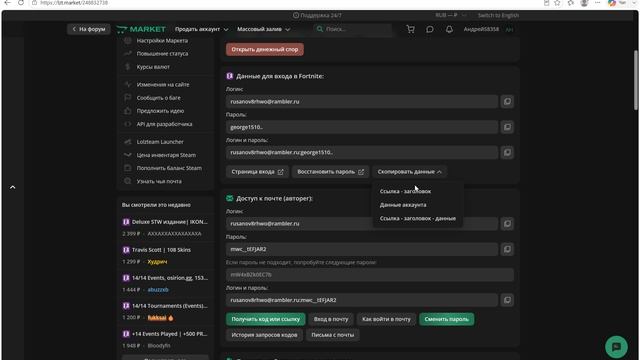Click the browser favorites star icon
The image size is (640, 360).
tap(558, 3)
